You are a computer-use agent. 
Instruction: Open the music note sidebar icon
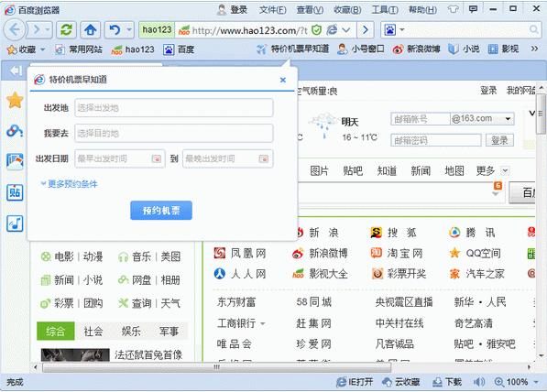(x=15, y=223)
